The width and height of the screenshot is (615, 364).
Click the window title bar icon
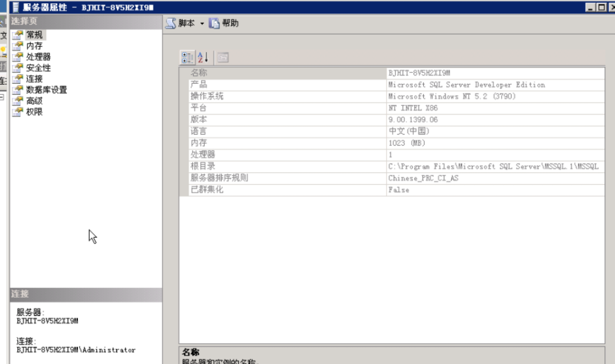click(x=16, y=7)
